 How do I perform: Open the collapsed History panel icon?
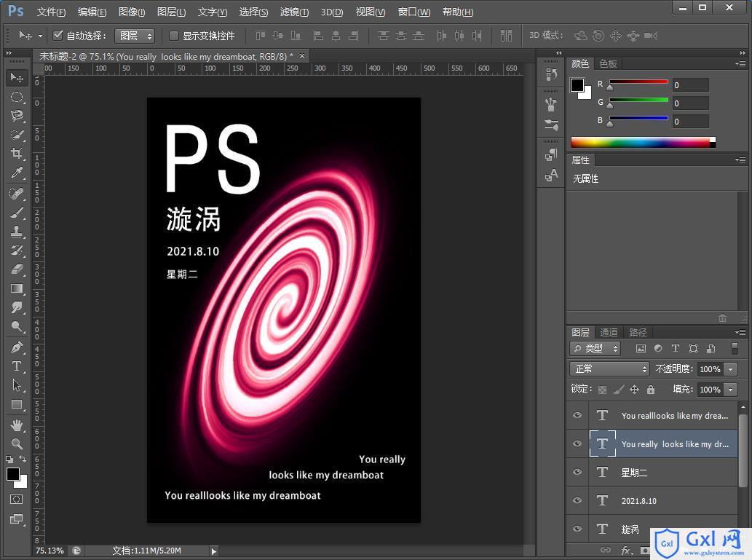click(x=551, y=74)
